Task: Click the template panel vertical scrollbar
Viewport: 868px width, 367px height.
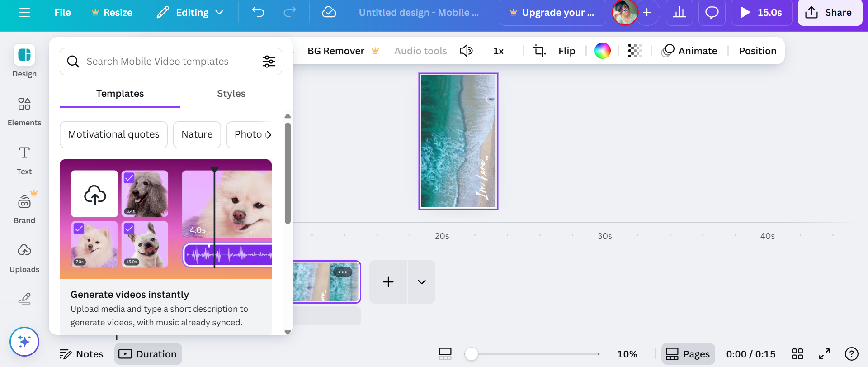Action: click(x=288, y=173)
